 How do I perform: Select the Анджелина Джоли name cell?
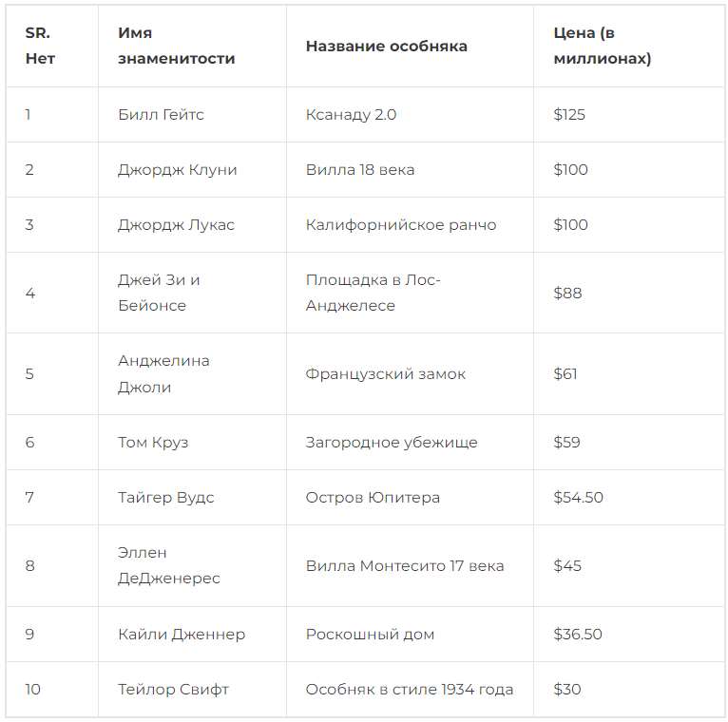coord(163,373)
